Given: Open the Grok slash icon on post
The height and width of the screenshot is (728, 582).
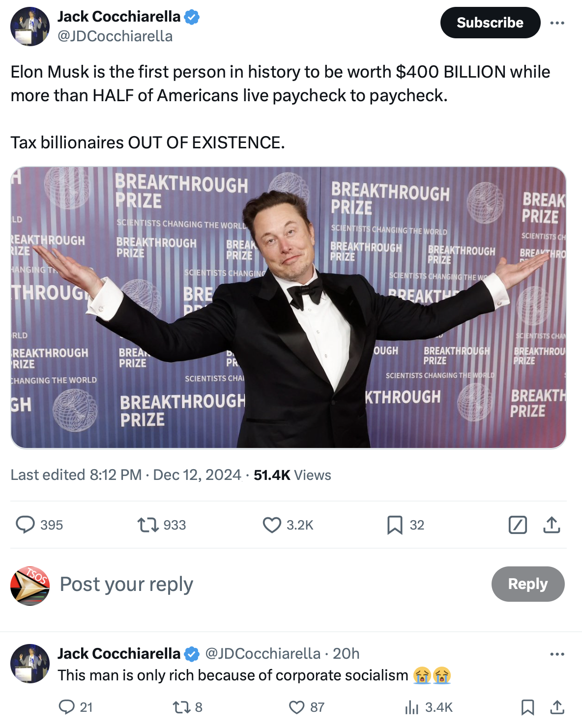Looking at the screenshot, I should point(518,525).
